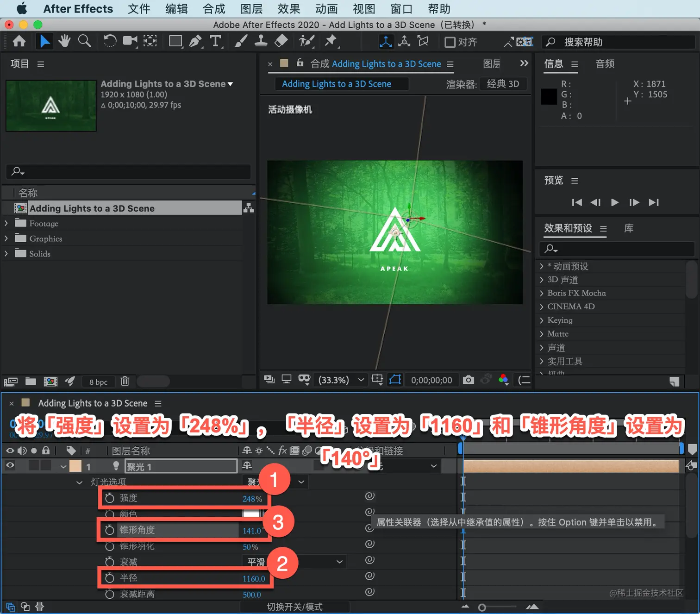Expand the Solids folder
Image resolution: width=700 pixels, height=614 pixels.
tap(6, 253)
